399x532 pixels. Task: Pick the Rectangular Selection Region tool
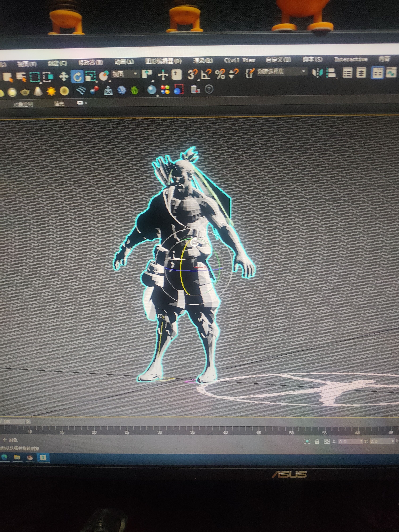point(35,77)
